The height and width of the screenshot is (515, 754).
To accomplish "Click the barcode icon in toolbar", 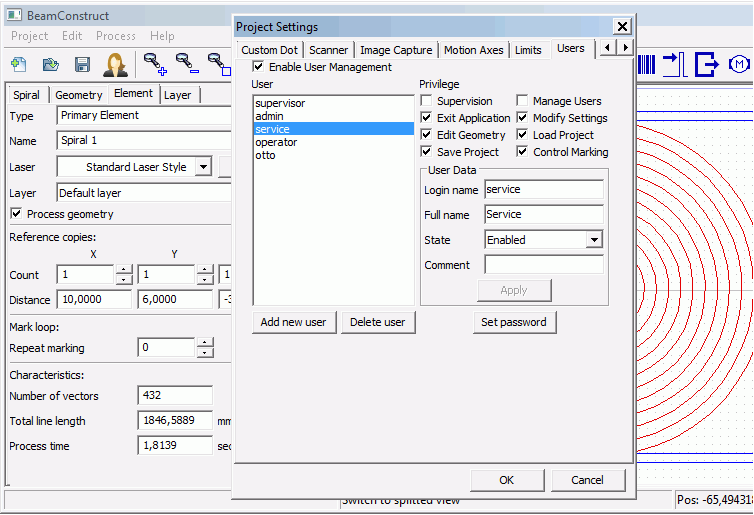I will coord(646,64).
